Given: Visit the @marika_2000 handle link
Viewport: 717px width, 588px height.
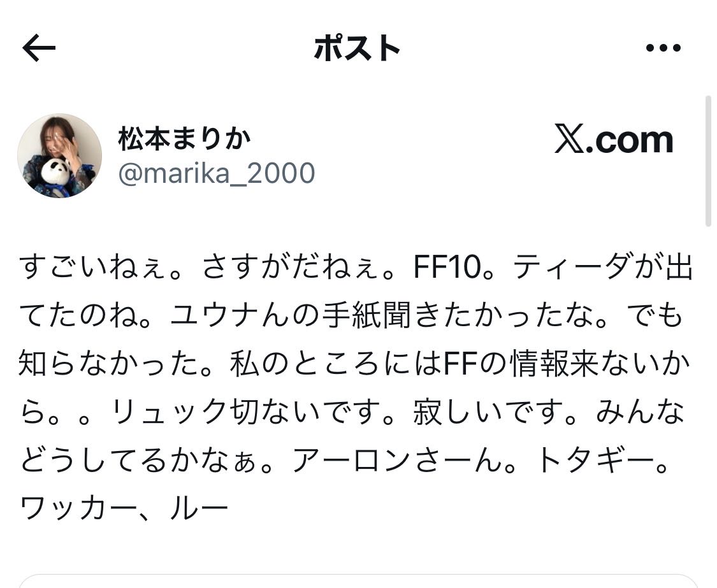Looking at the screenshot, I should click(x=216, y=173).
